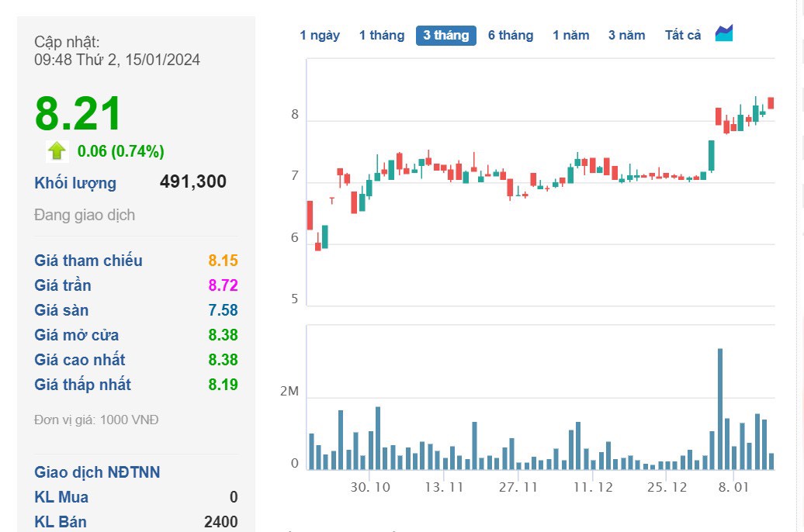Choose the 1 năm time range
804x532 pixels.
click(570, 35)
